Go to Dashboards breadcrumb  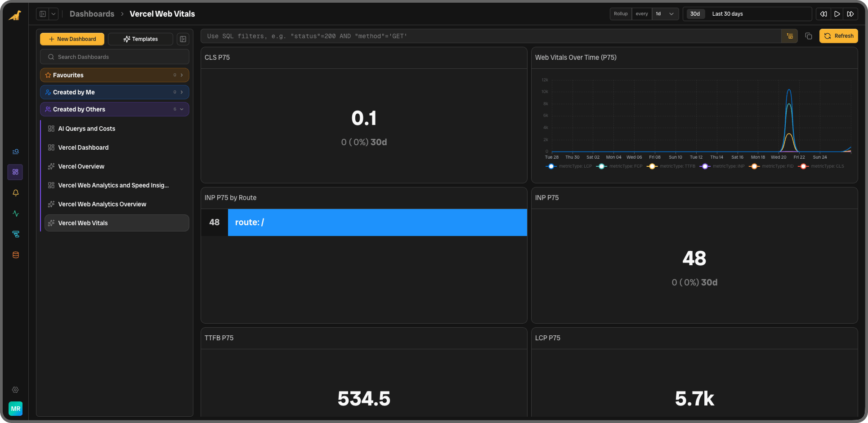click(92, 14)
